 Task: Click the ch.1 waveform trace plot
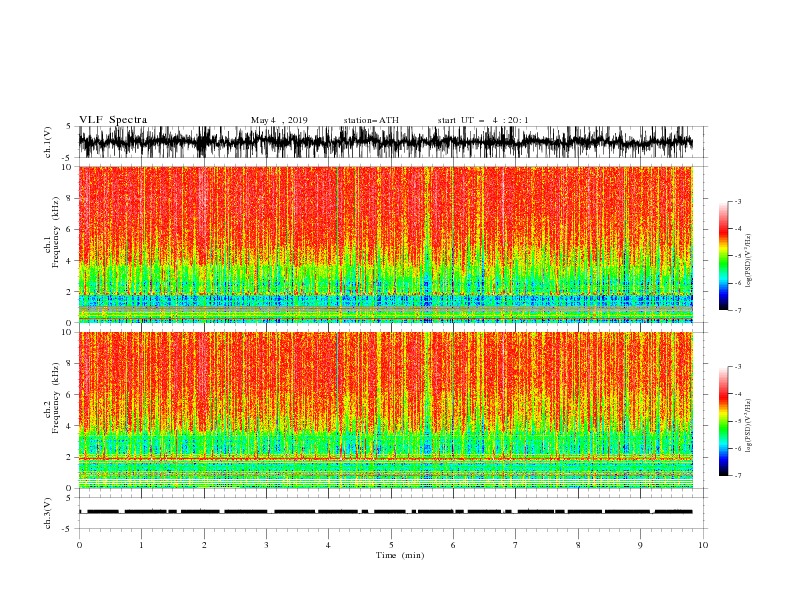(385, 142)
